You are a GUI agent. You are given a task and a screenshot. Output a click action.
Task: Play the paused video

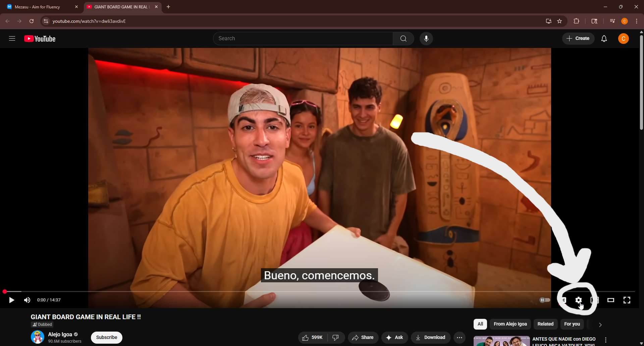pyautogui.click(x=11, y=300)
